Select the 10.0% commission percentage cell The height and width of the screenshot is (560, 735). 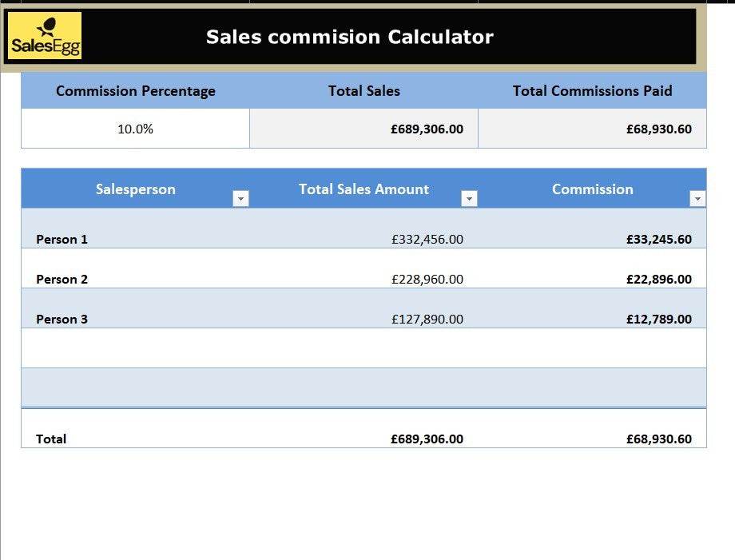tap(135, 129)
